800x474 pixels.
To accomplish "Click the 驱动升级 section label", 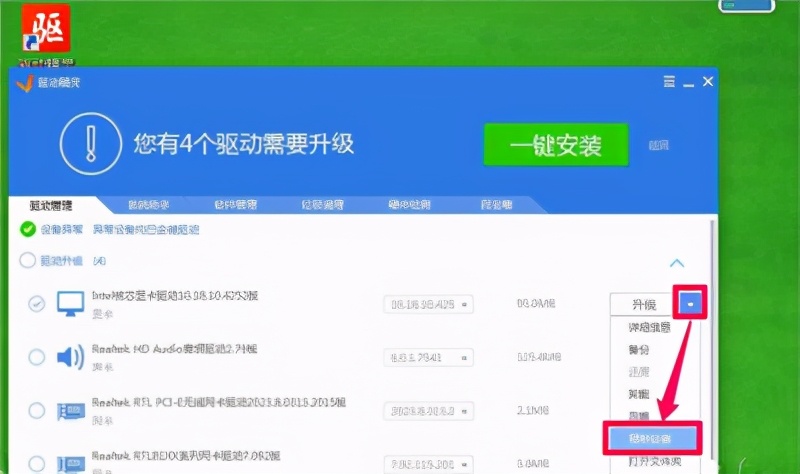I will [x=61, y=261].
